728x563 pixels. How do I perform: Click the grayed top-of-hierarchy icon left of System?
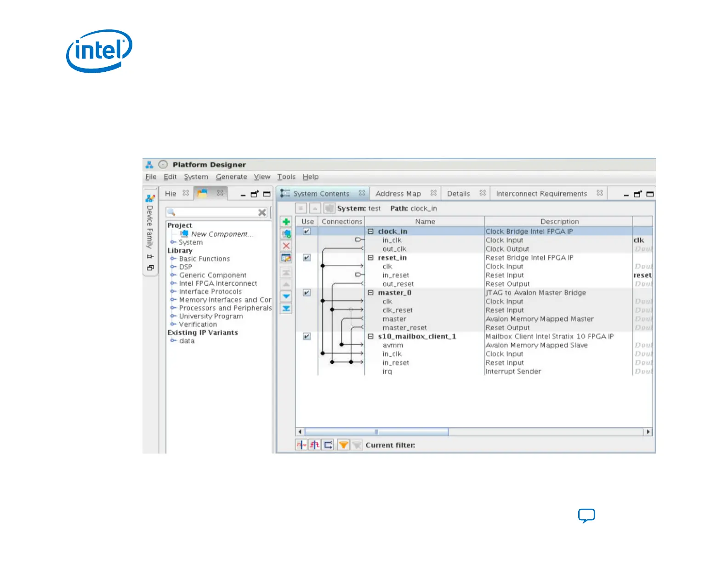coord(301,208)
